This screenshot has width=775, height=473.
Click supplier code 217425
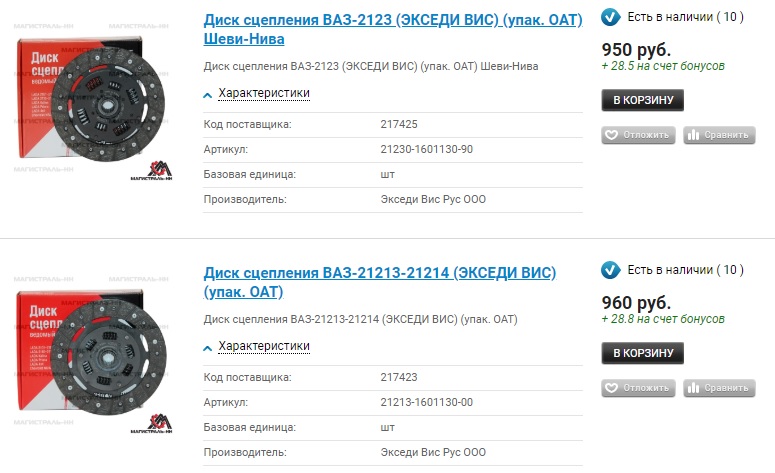coord(399,125)
